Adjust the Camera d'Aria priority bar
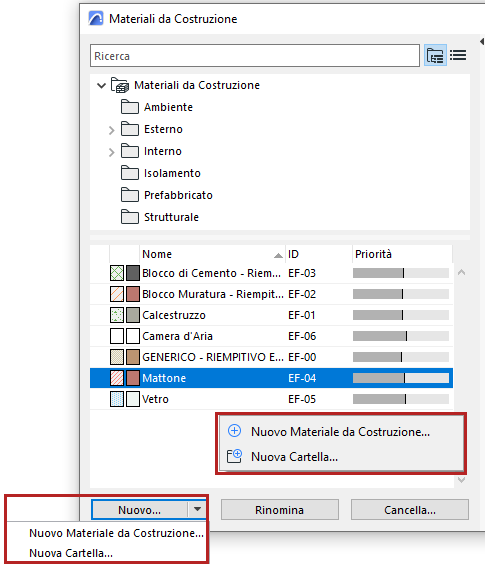The image size is (485, 564). [x=401, y=336]
